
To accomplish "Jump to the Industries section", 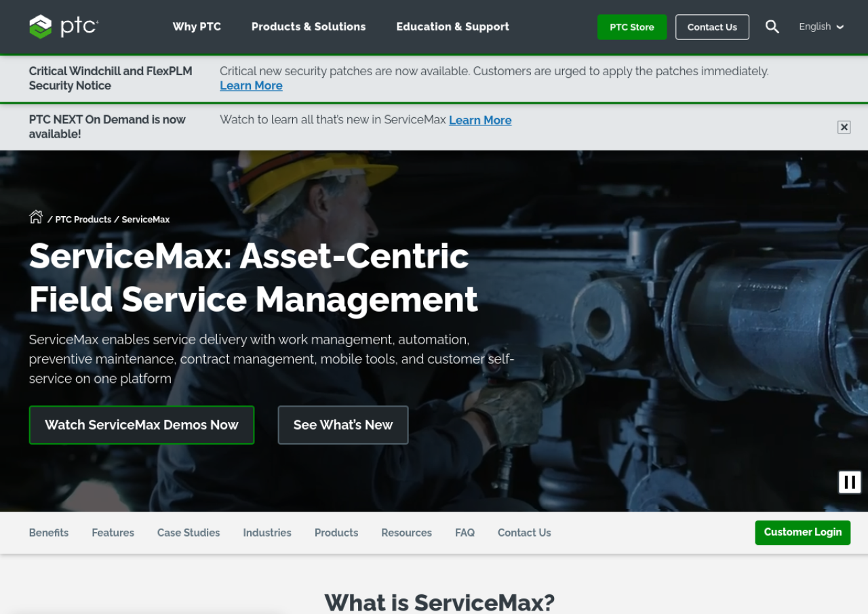I will tap(267, 533).
